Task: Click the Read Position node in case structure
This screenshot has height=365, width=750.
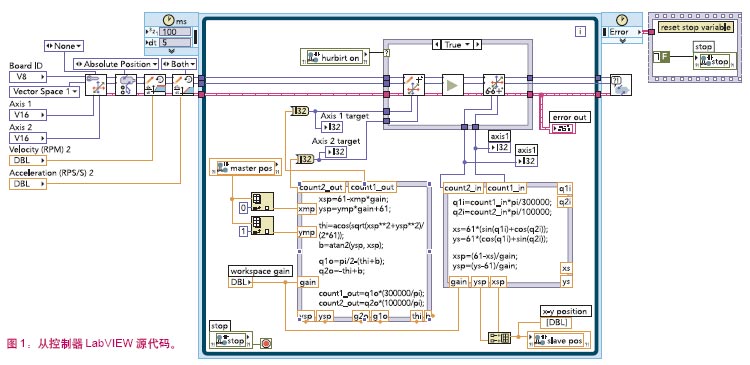Action: point(494,86)
